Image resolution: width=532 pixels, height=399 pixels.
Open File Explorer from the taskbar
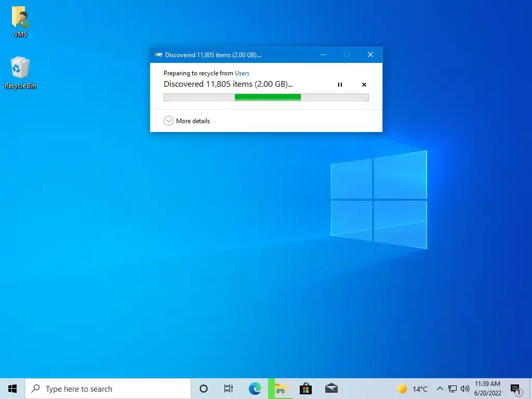point(280,389)
